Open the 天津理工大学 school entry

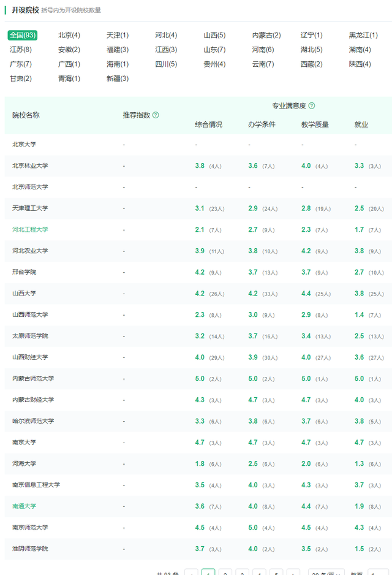(x=30, y=208)
